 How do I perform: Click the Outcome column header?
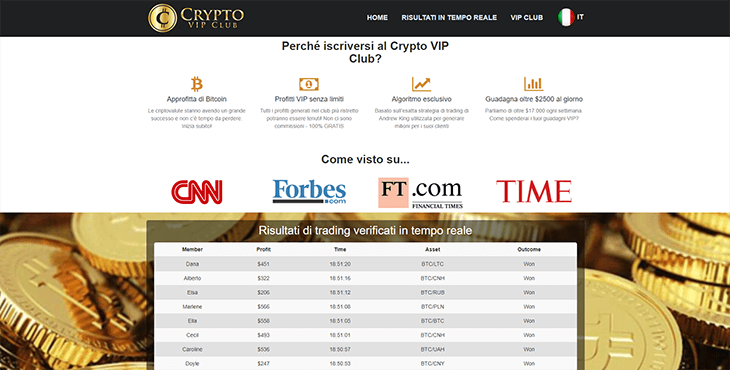point(529,249)
